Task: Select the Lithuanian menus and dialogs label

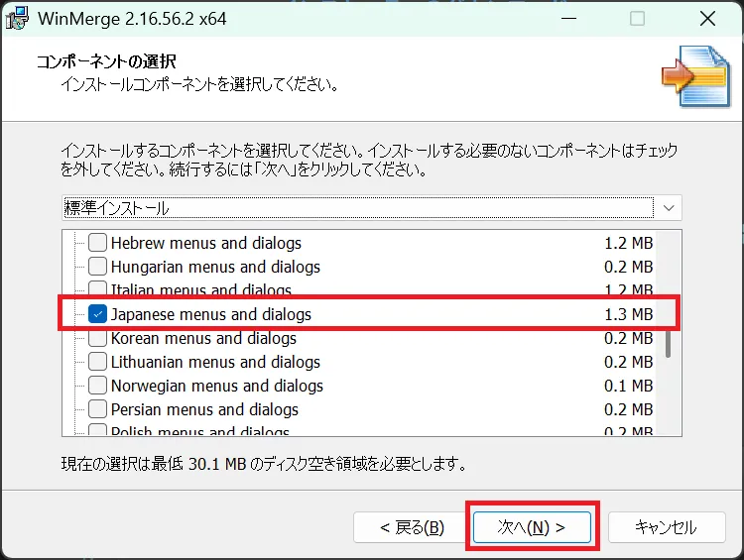Action: [x=215, y=362]
